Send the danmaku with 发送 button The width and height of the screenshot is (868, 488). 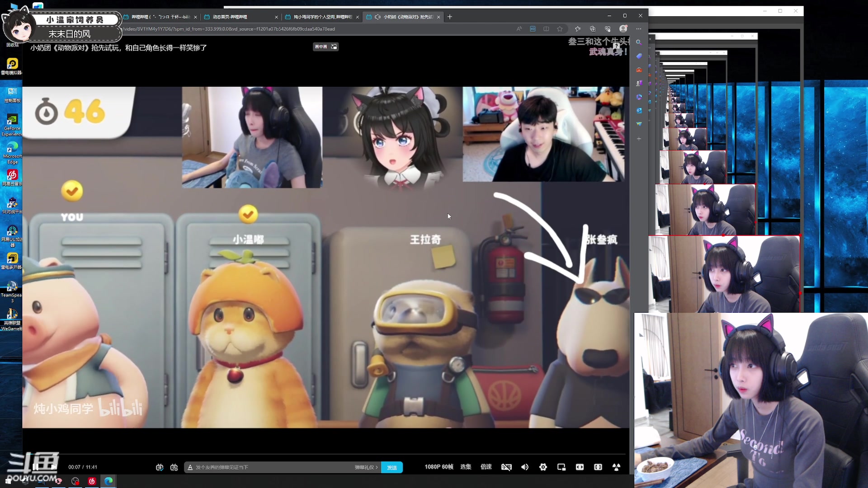[392, 467]
